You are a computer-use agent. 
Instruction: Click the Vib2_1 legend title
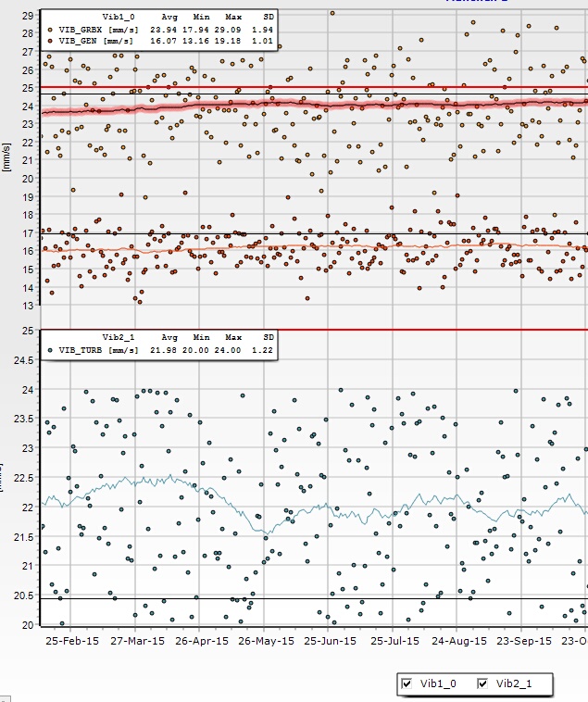point(119,337)
